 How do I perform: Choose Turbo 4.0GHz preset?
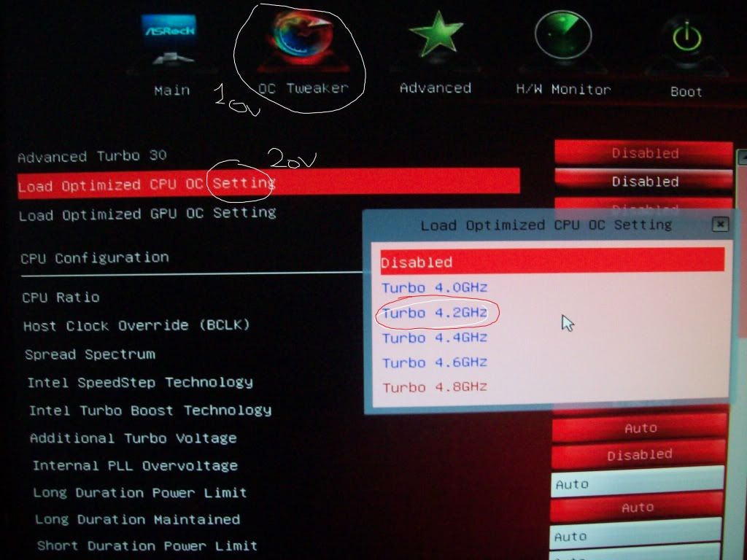(435, 287)
